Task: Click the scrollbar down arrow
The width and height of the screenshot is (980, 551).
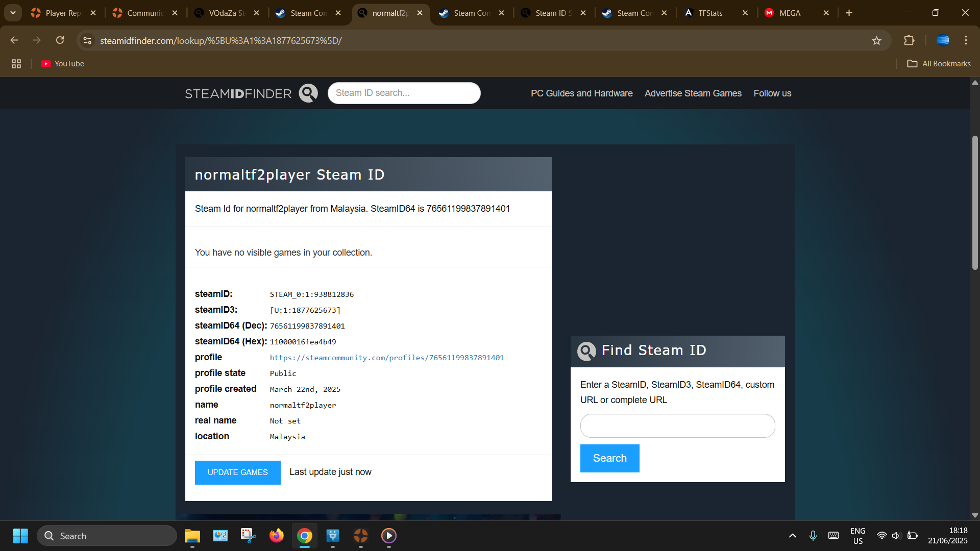Action: [x=975, y=515]
